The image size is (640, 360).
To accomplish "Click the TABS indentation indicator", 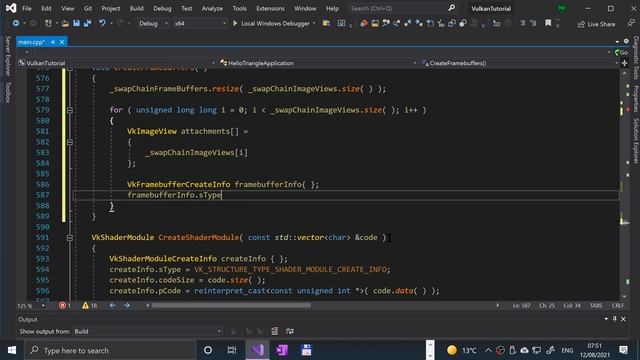I will (596, 305).
